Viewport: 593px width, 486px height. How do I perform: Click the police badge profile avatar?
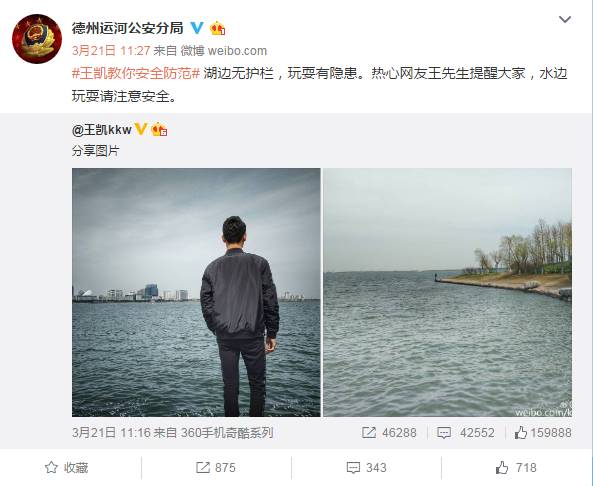click(37, 39)
